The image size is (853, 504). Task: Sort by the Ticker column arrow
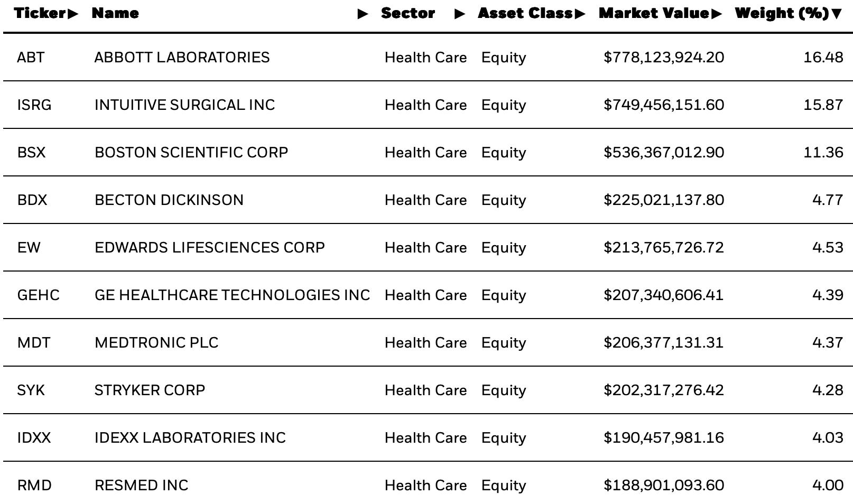coord(72,14)
